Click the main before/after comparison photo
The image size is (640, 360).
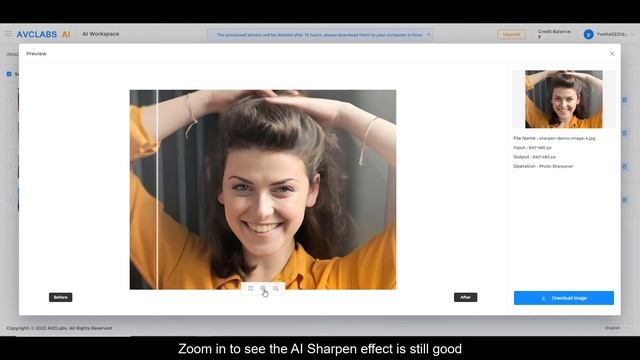(263, 189)
